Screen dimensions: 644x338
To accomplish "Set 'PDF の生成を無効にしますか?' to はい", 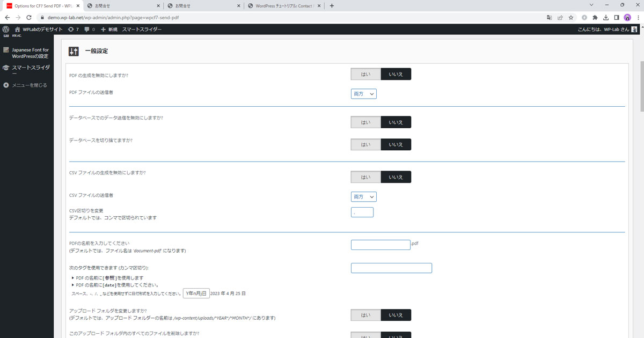I will pyautogui.click(x=365, y=74).
